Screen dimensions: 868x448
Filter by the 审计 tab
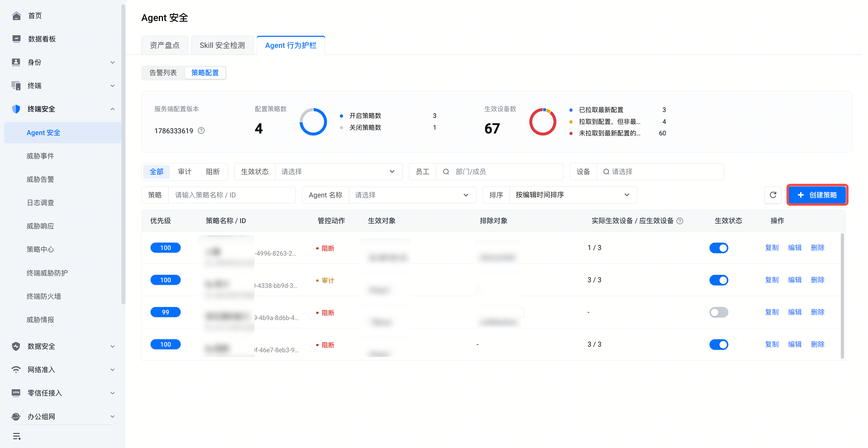pos(185,172)
